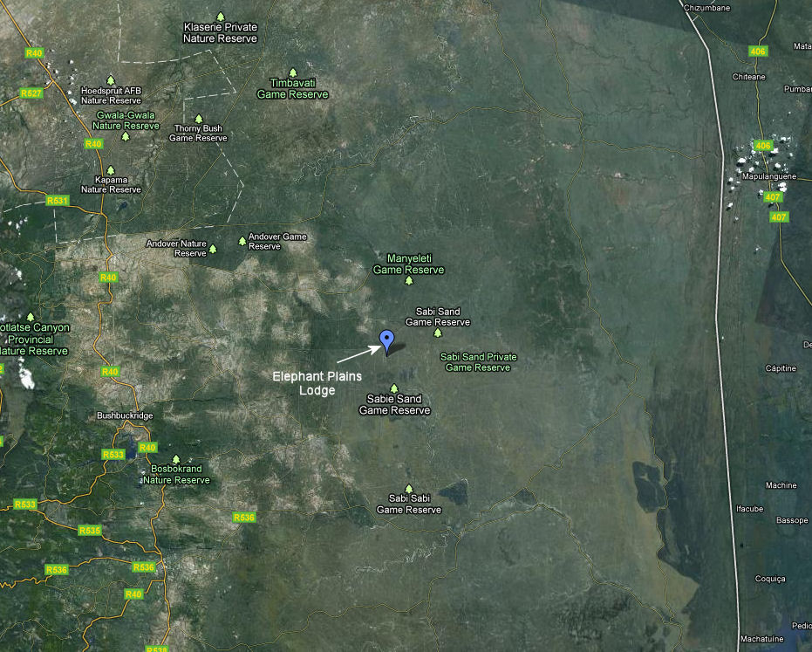Select the Sabi Sand Private Game Reserve label

pos(478,362)
